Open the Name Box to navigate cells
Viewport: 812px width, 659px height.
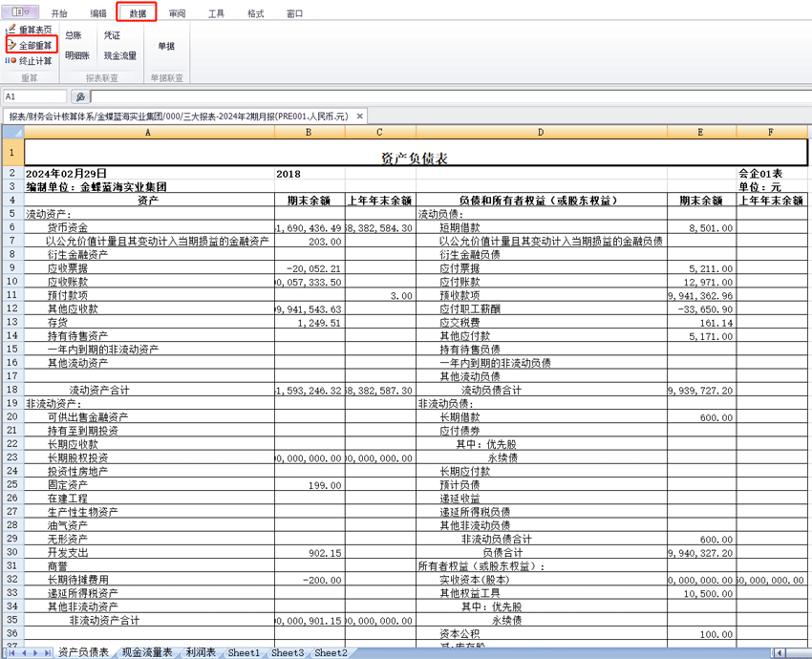click(32, 96)
